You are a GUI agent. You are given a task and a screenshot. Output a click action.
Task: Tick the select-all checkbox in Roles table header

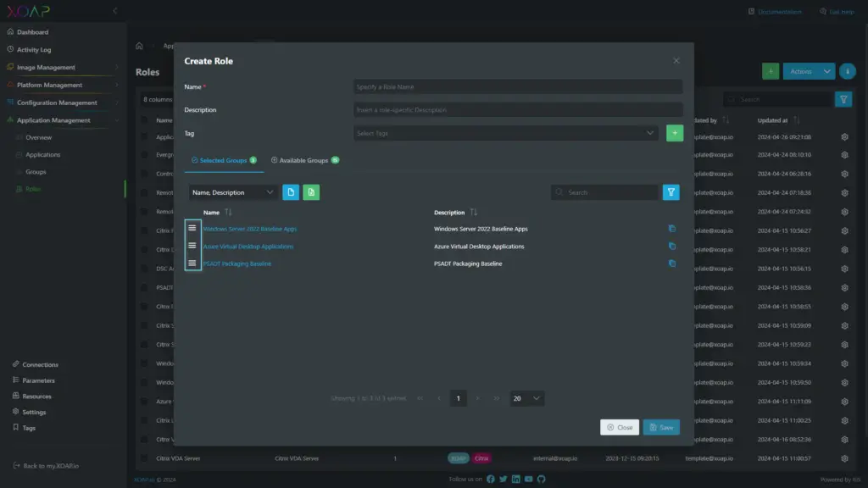point(144,120)
